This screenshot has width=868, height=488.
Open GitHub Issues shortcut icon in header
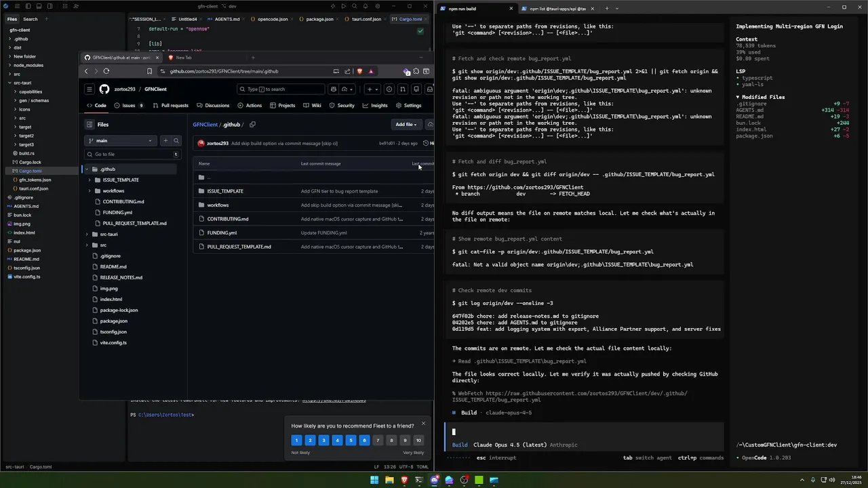click(x=389, y=89)
